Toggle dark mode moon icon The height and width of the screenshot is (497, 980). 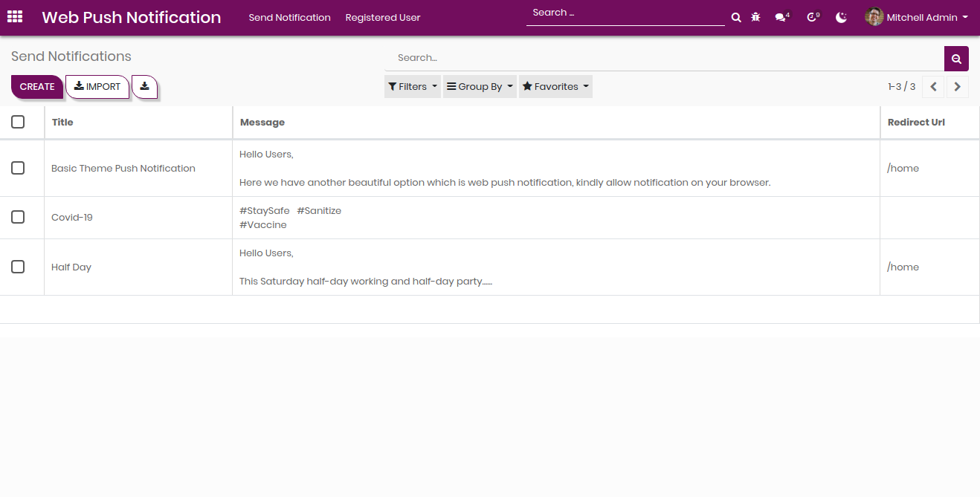point(841,17)
